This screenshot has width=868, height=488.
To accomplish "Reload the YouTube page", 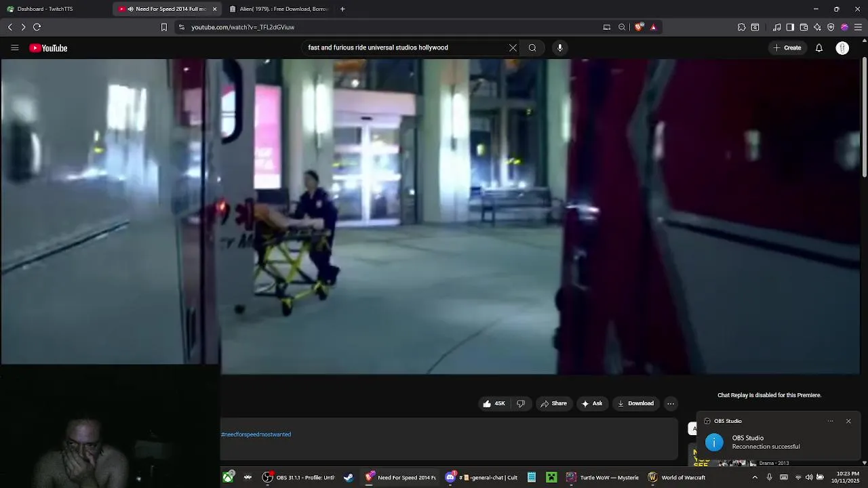I will [x=37, y=27].
